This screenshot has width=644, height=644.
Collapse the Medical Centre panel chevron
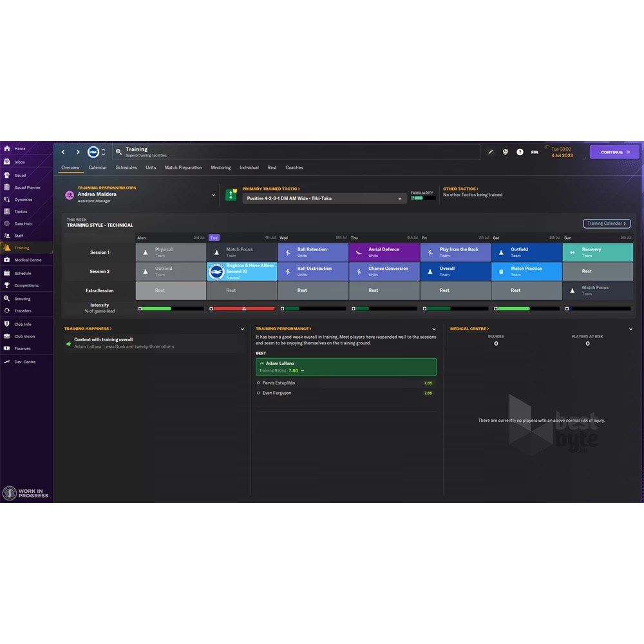pyautogui.click(x=630, y=329)
